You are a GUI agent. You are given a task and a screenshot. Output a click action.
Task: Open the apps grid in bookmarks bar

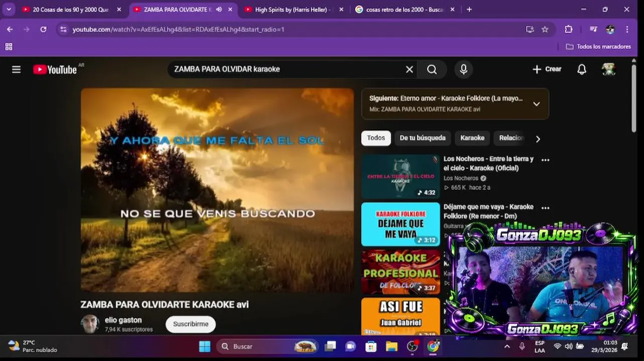(9, 47)
